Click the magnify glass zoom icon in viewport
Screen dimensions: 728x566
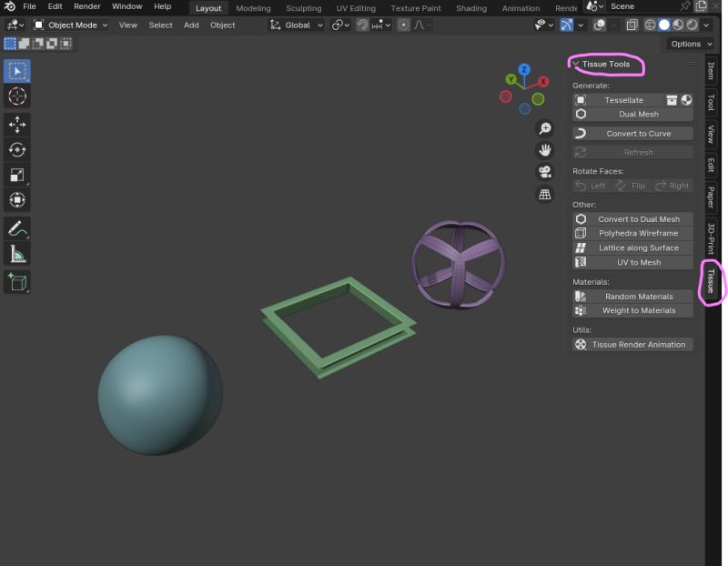(x=544, y=128)
